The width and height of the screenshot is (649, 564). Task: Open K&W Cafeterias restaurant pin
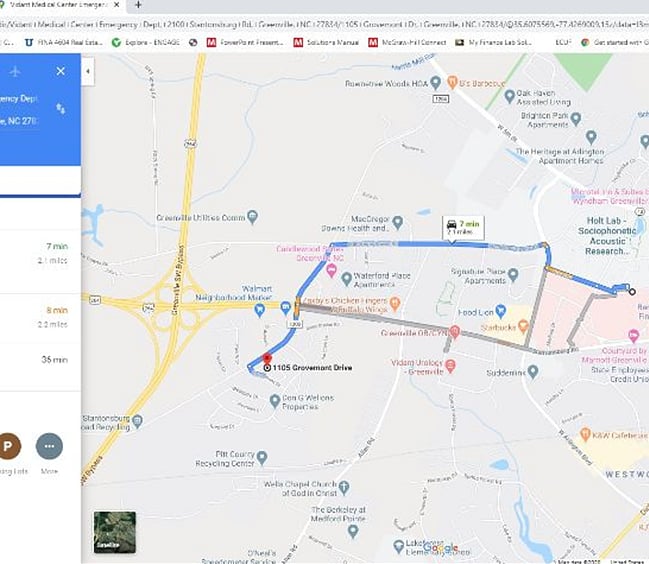point(585,434)
